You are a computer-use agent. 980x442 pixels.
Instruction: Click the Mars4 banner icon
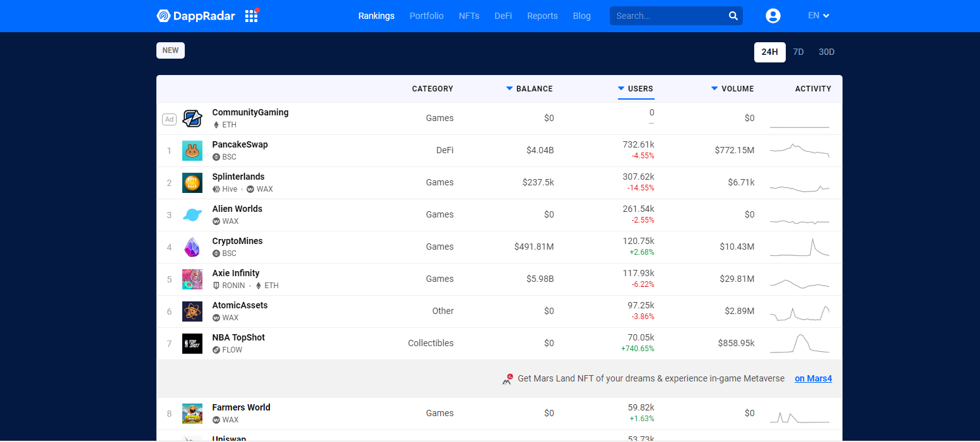507,378
